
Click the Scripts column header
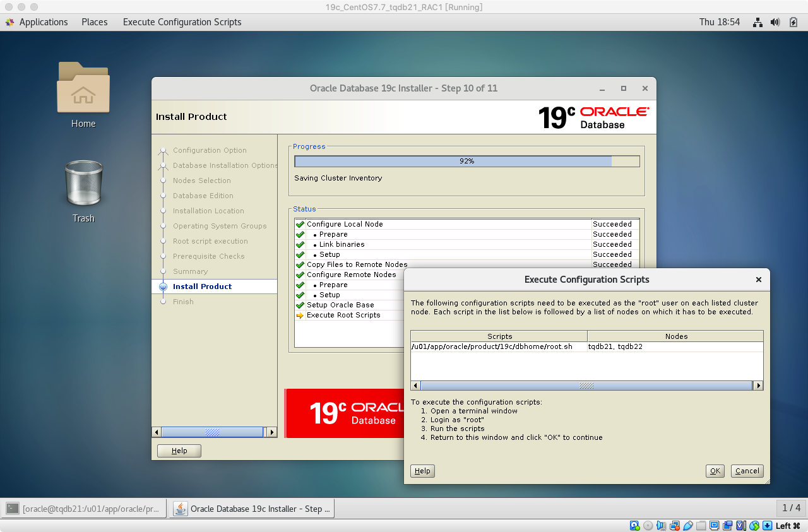(499, 336)
